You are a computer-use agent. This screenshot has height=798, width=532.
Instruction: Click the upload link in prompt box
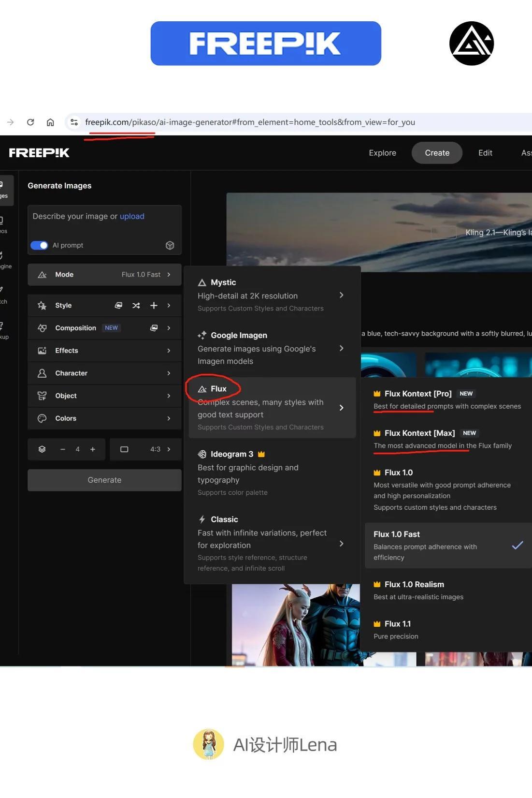pyautogui.click(x=132, y=216)
